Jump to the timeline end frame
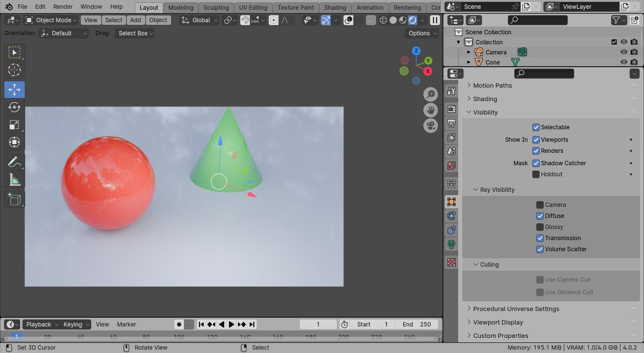This screenshot has width=644, height=353. pyautogui.click(x=252, y=324)
